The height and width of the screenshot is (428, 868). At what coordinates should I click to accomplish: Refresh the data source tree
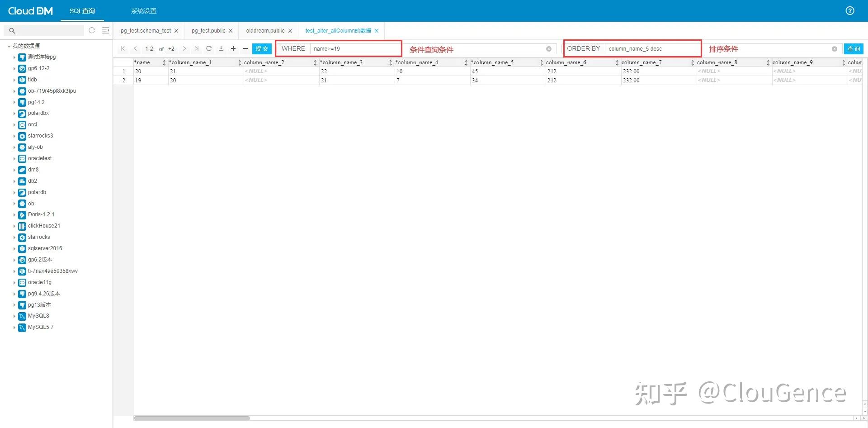coord(92,30)
